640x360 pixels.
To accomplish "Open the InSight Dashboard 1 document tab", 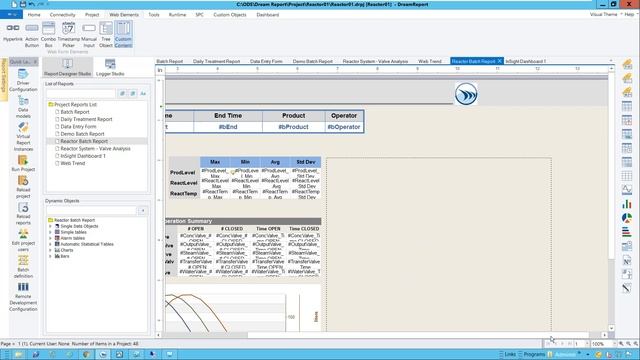I will tap(525, 61).
